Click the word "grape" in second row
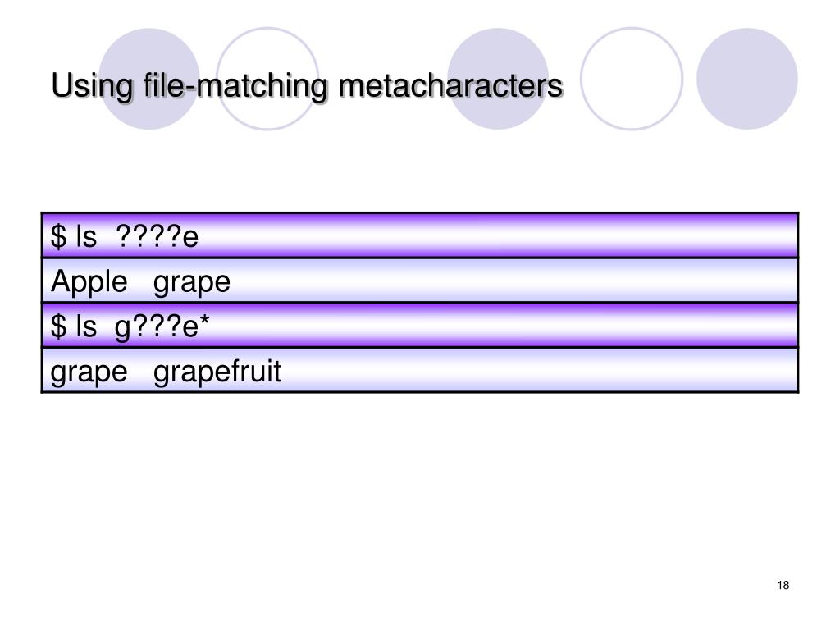The width and height of the screenshot is (840, 630). pos(192,284)
